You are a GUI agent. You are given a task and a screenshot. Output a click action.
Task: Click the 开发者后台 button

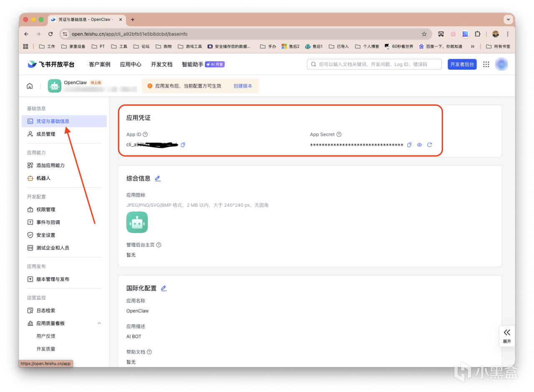[462, 64]
